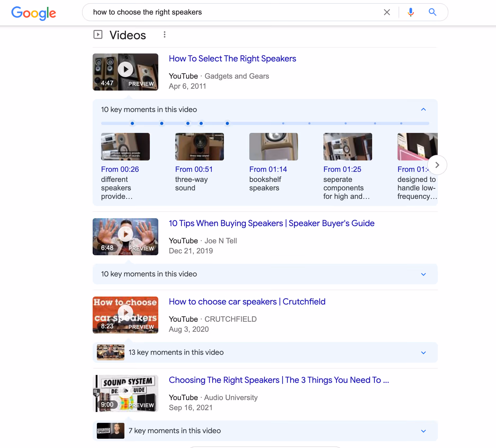Clear the search box with the X icon

click(387, 12)
